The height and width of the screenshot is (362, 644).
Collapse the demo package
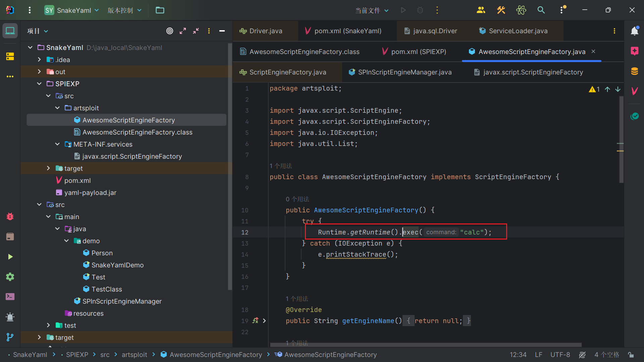click(x=66, y=241)
